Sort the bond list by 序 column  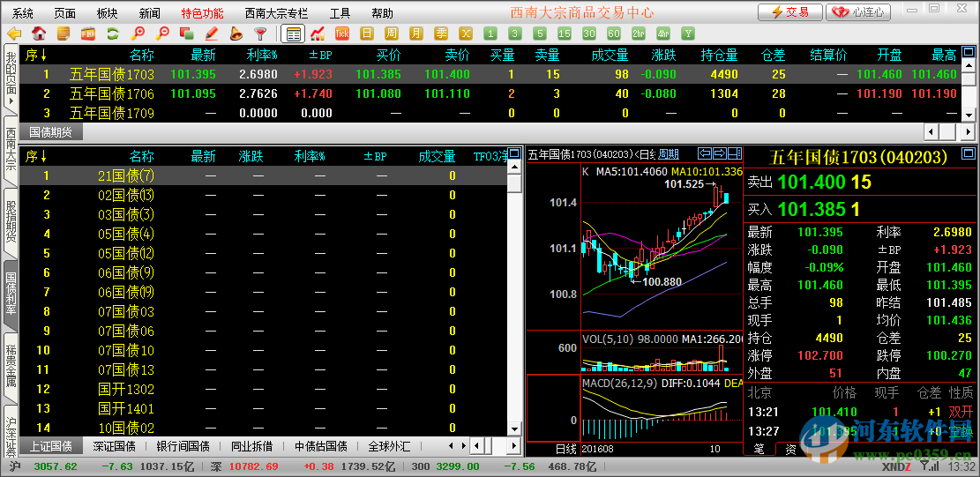tap(35, 156)
